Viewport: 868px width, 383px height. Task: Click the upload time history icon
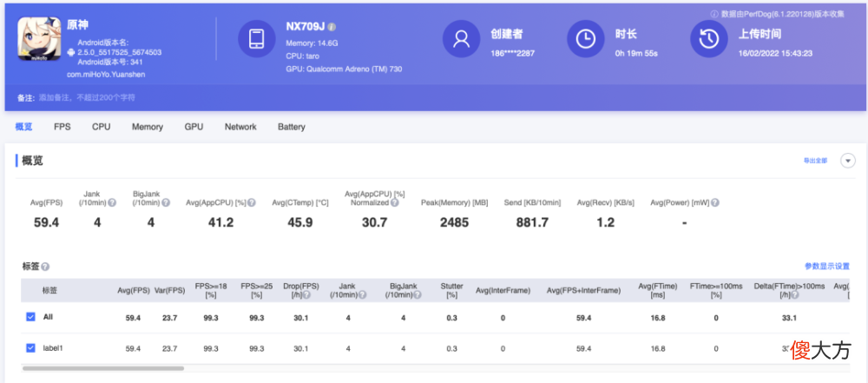click(x=709, y=39)
